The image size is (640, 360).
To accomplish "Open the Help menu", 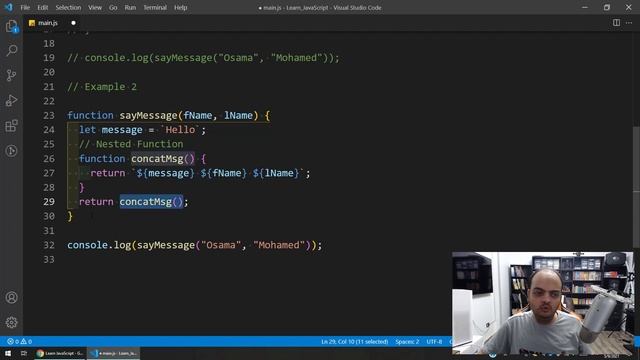I will tap(180, 7).
